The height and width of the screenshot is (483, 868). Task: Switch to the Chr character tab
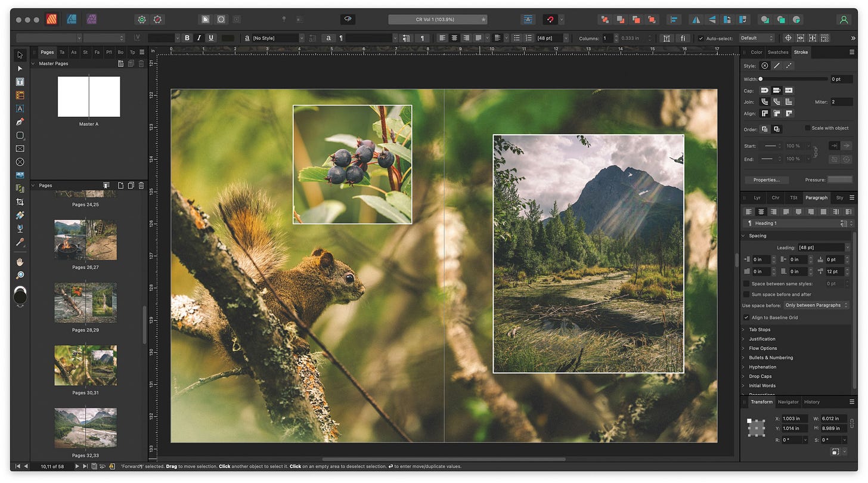(x=776, y=197)
